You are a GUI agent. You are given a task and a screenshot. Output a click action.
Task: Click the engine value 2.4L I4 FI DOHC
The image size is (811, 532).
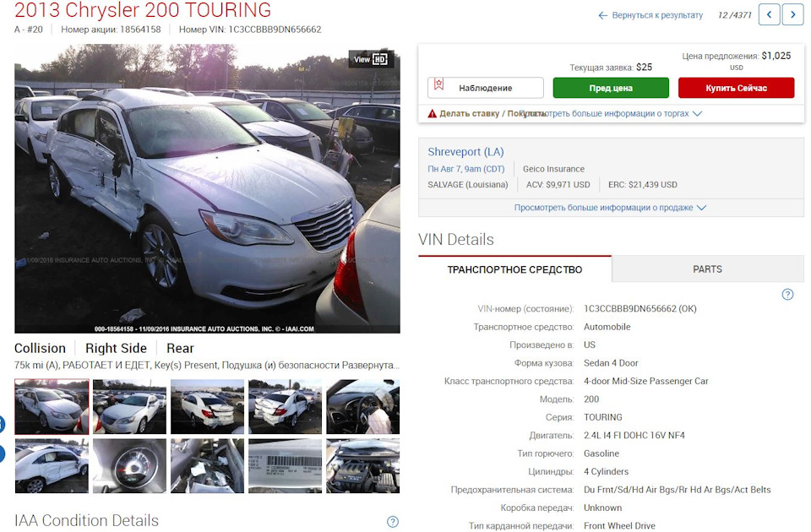[x=634, y=436]
